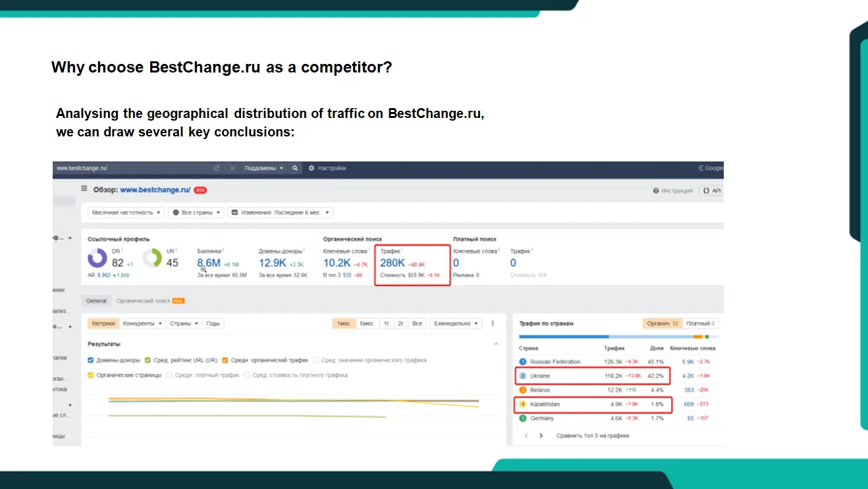Uncheck the Домены-доноры checkbox
868x489 pixels.
(90, 360)
